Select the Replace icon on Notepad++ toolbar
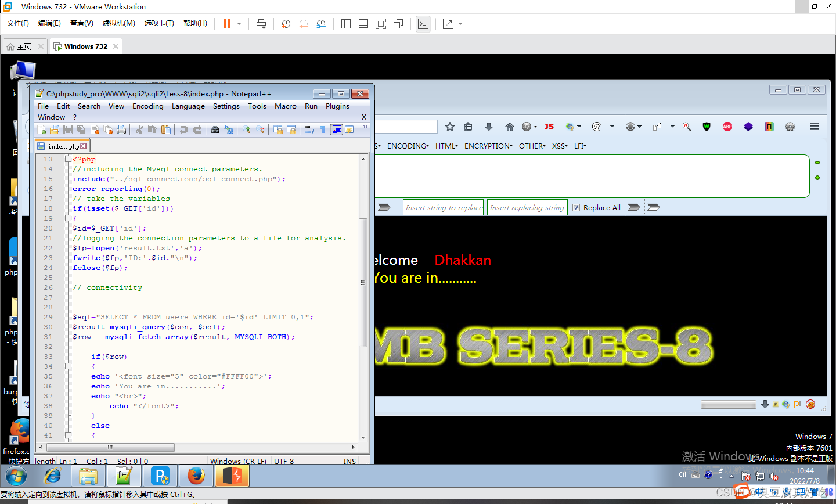Screen dimensions: 836x504 pos(227,129)
